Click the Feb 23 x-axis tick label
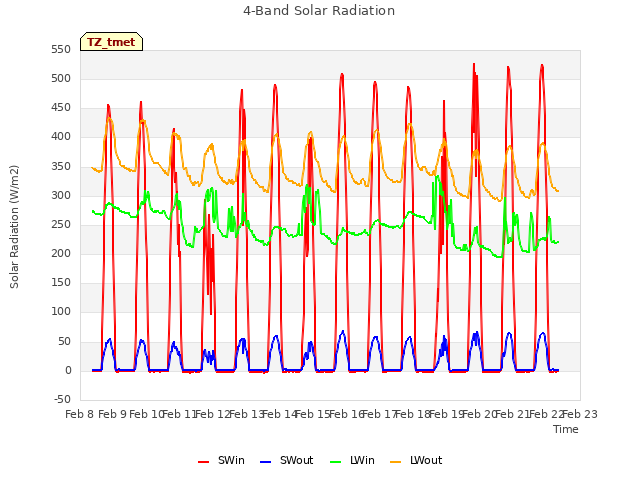The image size is (640, 480). click(x=580, y=414)
